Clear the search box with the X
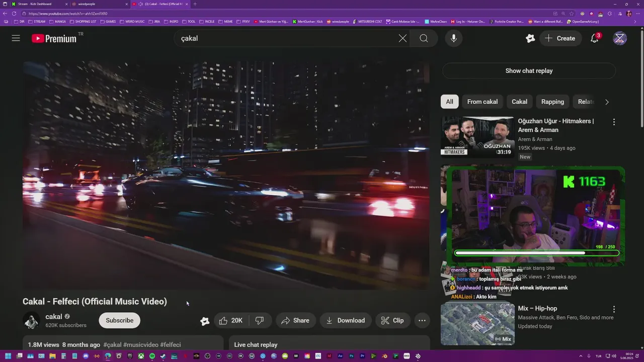The width and height of the screenshot is (644, 362). click(x=403, y=38)
